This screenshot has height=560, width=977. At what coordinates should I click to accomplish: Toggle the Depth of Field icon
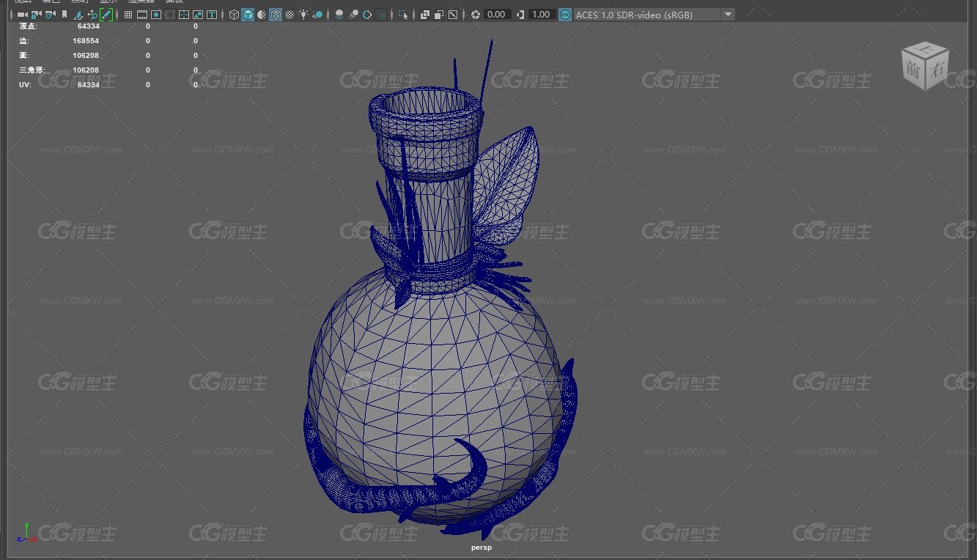coord(381,15)
